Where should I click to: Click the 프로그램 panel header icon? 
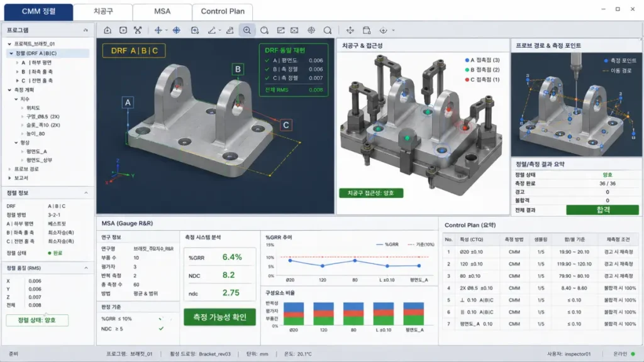pos(86,30)
